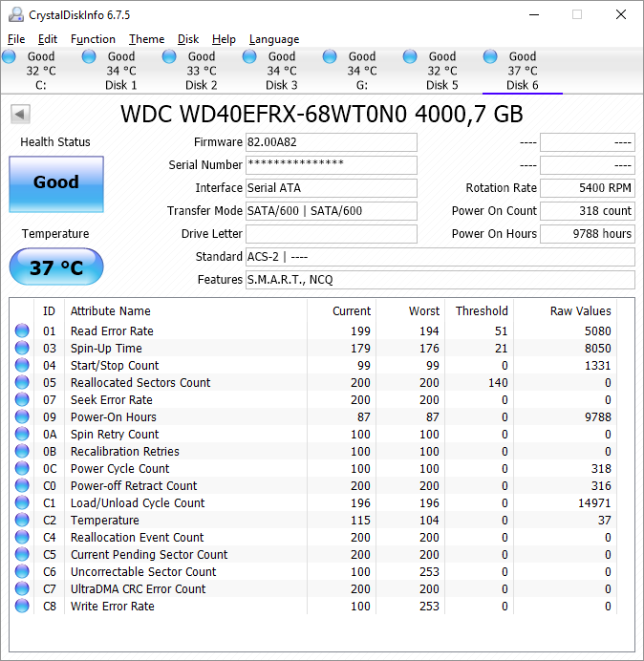Switch to the Disk 2 tab
644x661 pixels.
201,71
